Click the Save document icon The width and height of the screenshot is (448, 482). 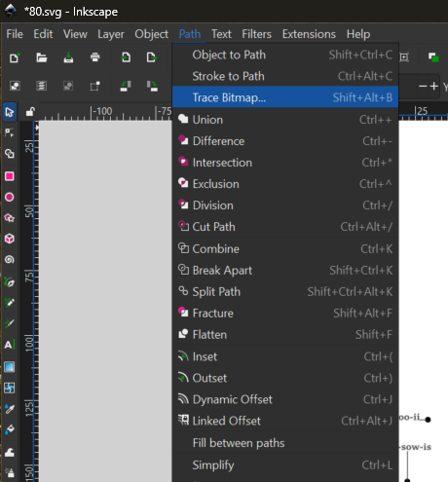68,57
